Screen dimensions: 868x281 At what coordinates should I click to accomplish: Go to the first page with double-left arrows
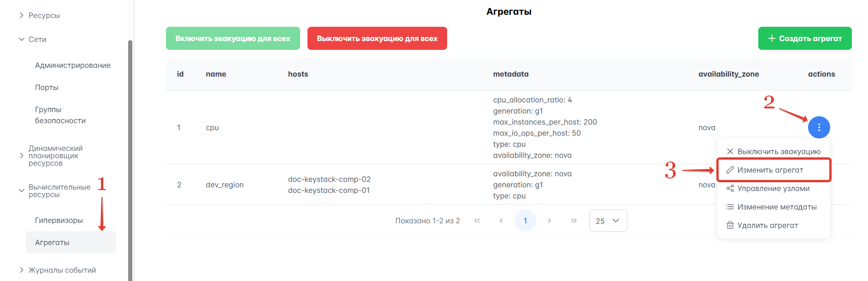tap(477, 221)
